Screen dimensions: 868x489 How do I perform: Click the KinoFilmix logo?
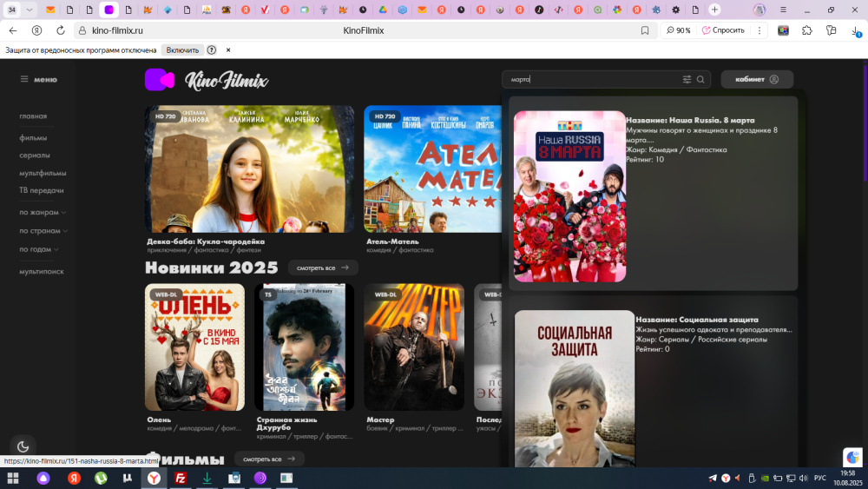tap(207, 80)
